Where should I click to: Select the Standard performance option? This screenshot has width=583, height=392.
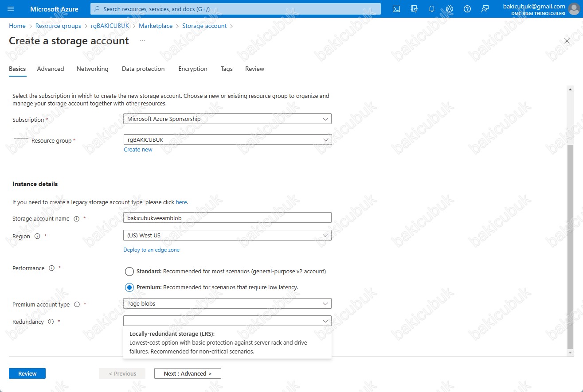coord(129,272)
